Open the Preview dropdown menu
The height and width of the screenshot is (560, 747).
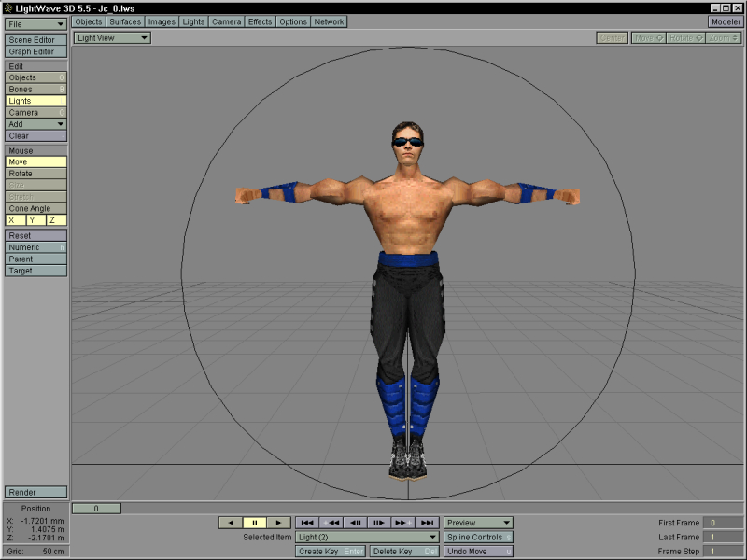[478, 523]
